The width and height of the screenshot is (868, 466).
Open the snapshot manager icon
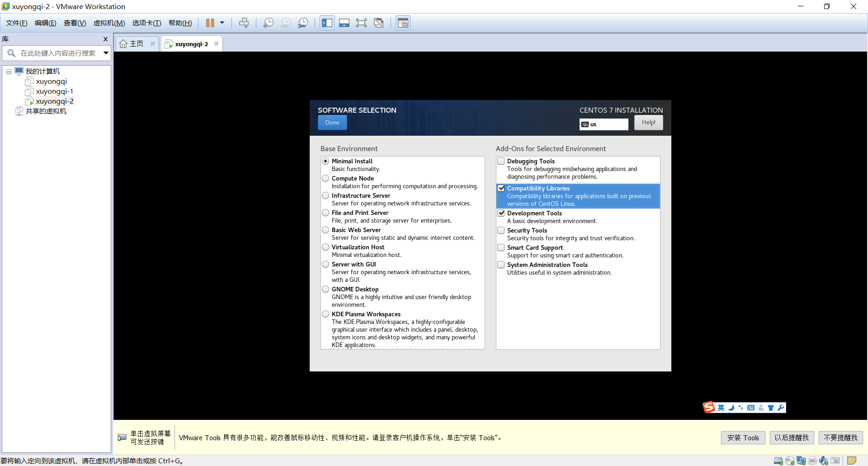click(x=303, y=23)
